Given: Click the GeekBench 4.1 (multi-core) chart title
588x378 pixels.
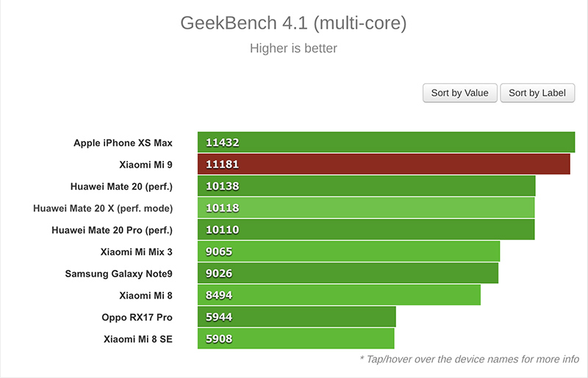Looking at the screenshot, I should 293,24.
